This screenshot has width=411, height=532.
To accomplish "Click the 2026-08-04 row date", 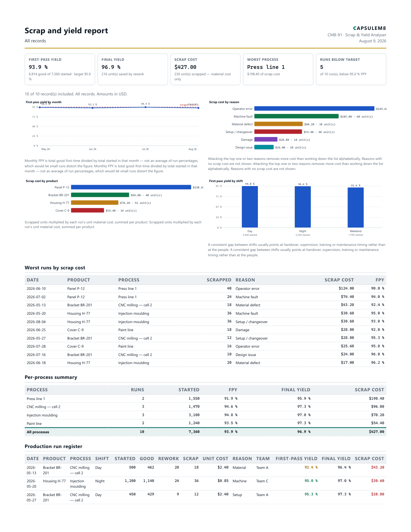I will click(x=36, y=322).
